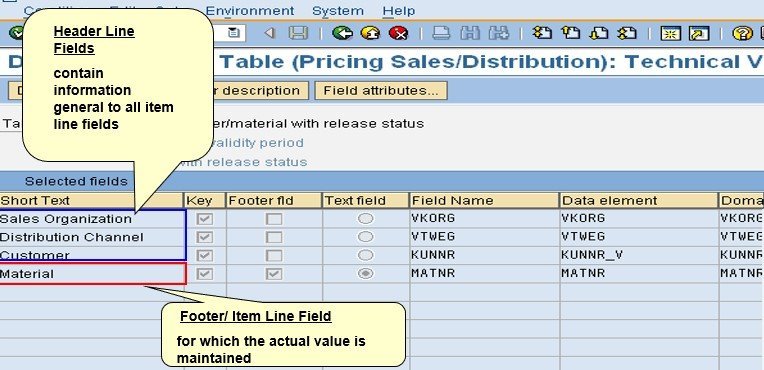Click the Previous Page icon
The height and width of the screenshot is (370, 764).
[x=571, y=33]
